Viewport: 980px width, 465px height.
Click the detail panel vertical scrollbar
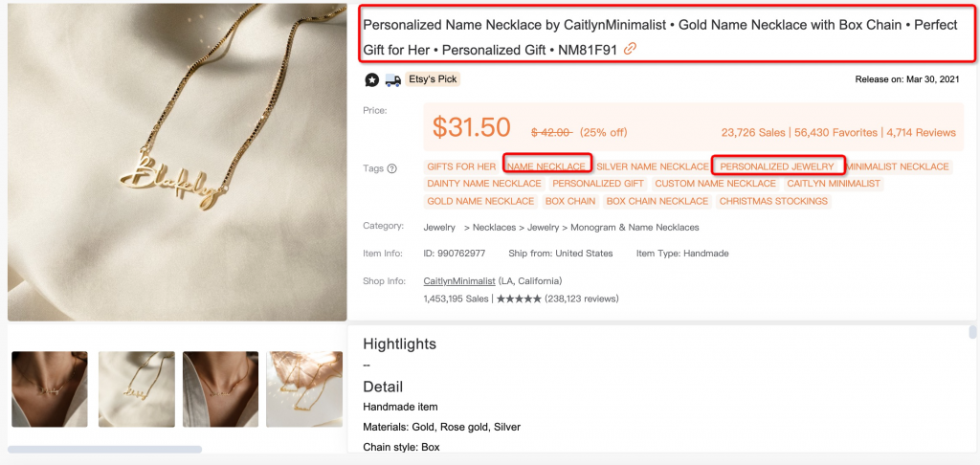[973, 332]
